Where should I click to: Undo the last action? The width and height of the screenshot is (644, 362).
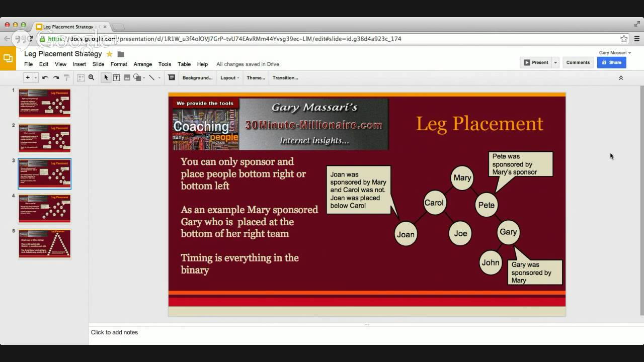45,77
